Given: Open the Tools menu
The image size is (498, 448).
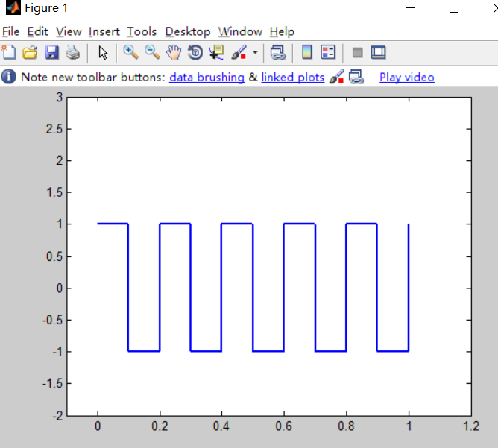Looking at the screenshot, I should coord(142,32).
